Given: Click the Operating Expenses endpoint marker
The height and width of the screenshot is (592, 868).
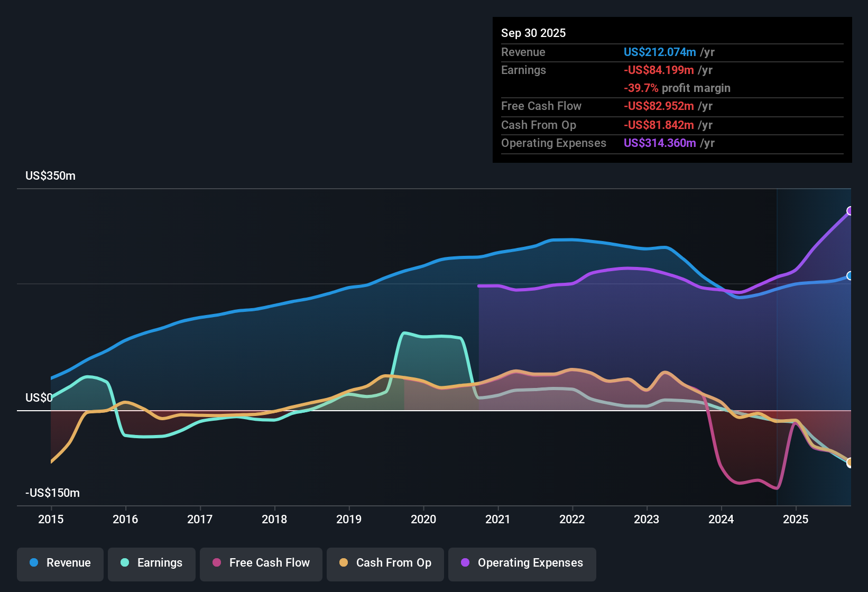Looking at the screenshot, I should (x=850, y=211).
